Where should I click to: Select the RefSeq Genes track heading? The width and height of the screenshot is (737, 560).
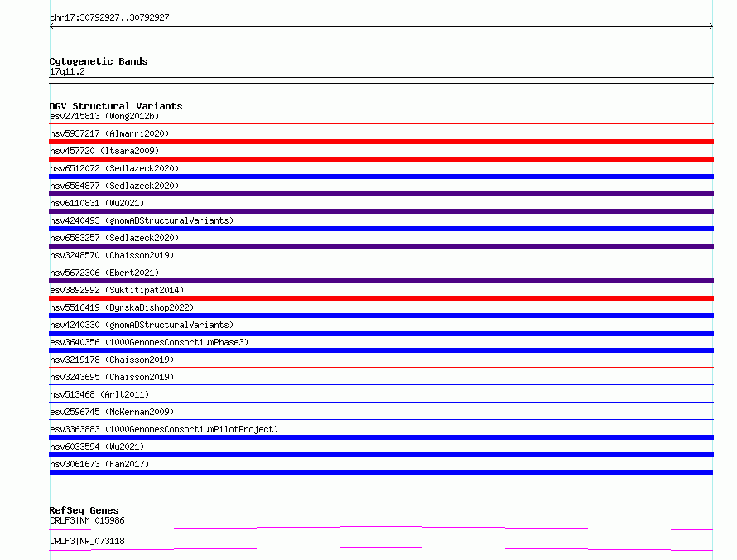(84, 510)
